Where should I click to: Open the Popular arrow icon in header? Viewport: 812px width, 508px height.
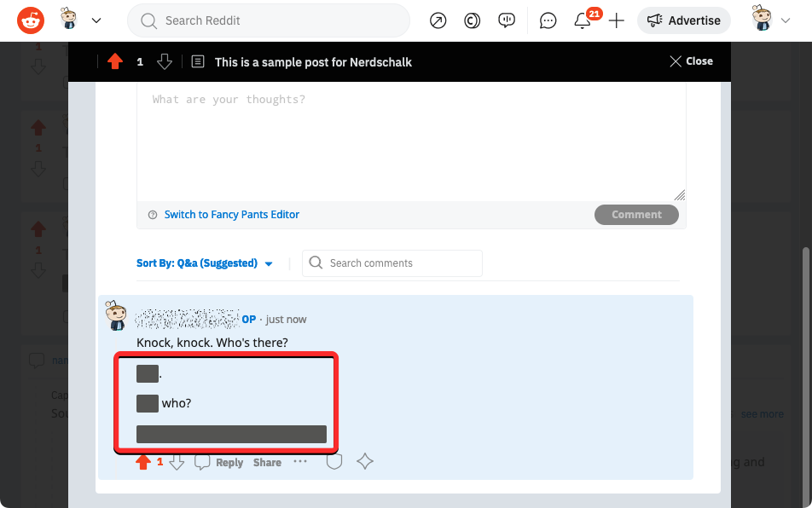click(x=438, y=20)
